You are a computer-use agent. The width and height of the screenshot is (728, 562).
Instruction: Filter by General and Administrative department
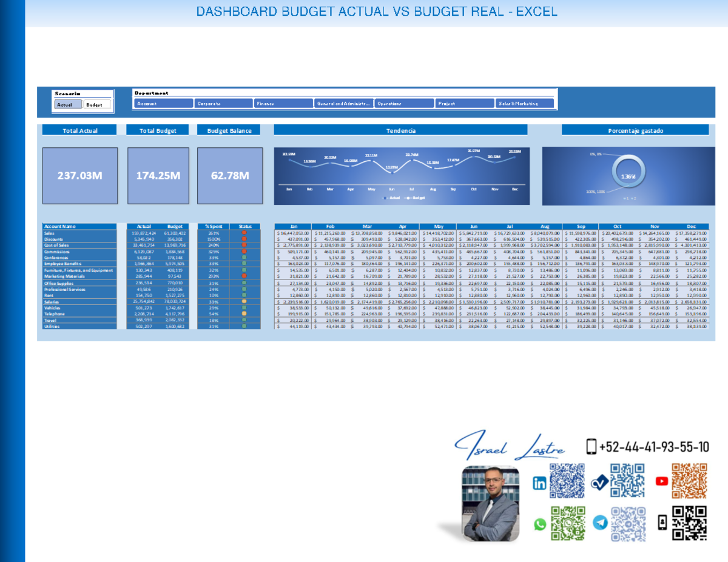(344, 104)
